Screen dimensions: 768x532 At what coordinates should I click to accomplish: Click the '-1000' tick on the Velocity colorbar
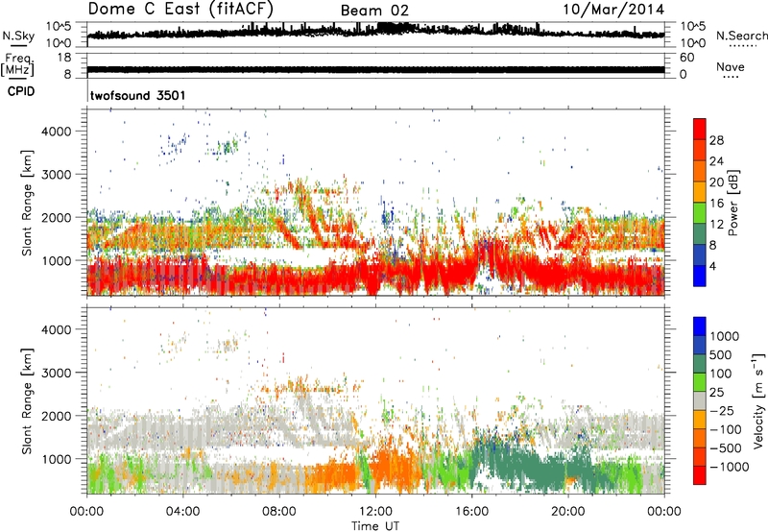coord(729,467)
